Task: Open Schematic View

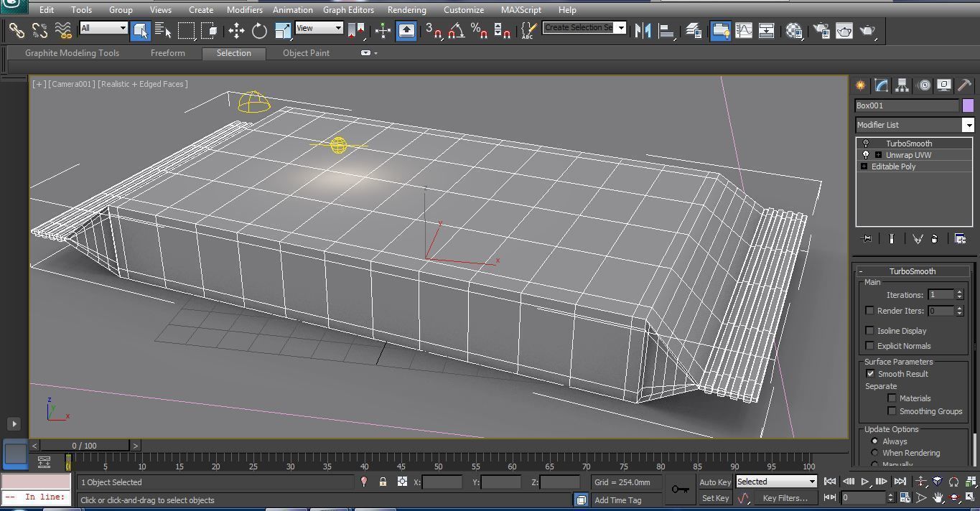Action: [766, 30]
